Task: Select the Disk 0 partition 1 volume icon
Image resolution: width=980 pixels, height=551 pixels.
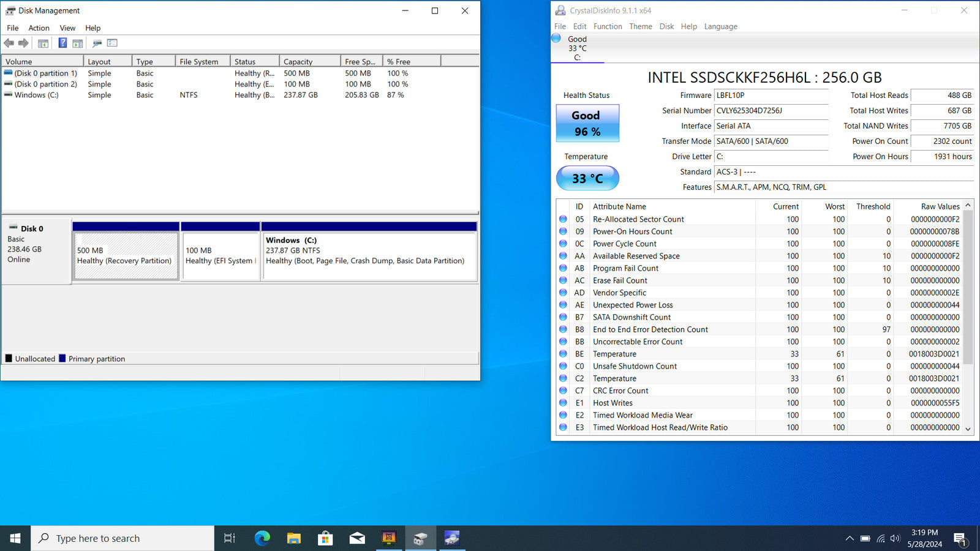Action: [x=8, y=73]
